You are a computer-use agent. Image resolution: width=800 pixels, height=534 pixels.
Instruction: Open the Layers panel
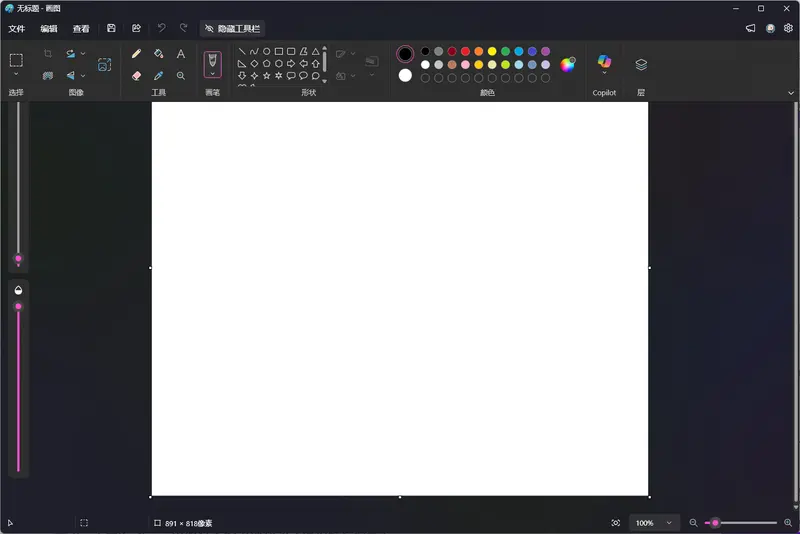[x=641, y=65]
